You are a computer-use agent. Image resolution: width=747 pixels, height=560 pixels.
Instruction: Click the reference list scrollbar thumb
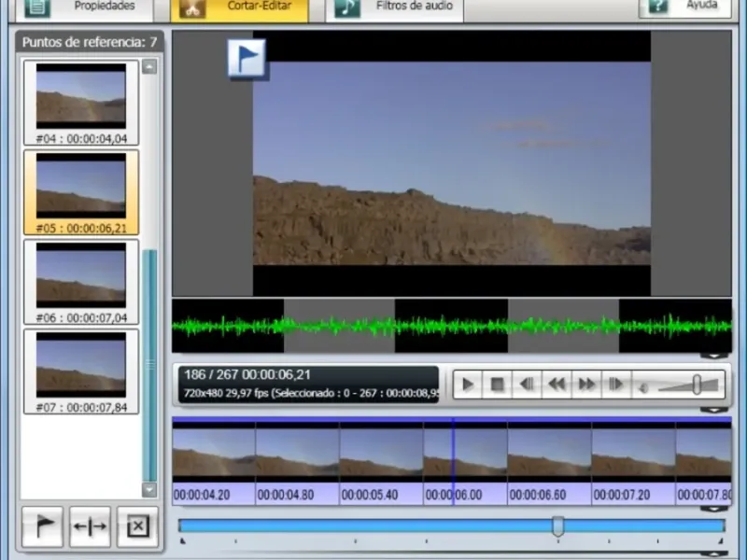[x=149, y=365]
